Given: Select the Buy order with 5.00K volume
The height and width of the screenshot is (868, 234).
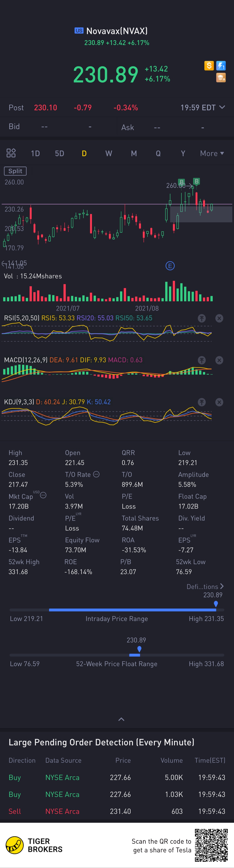Looking at the screenshot, I should 117,777.
